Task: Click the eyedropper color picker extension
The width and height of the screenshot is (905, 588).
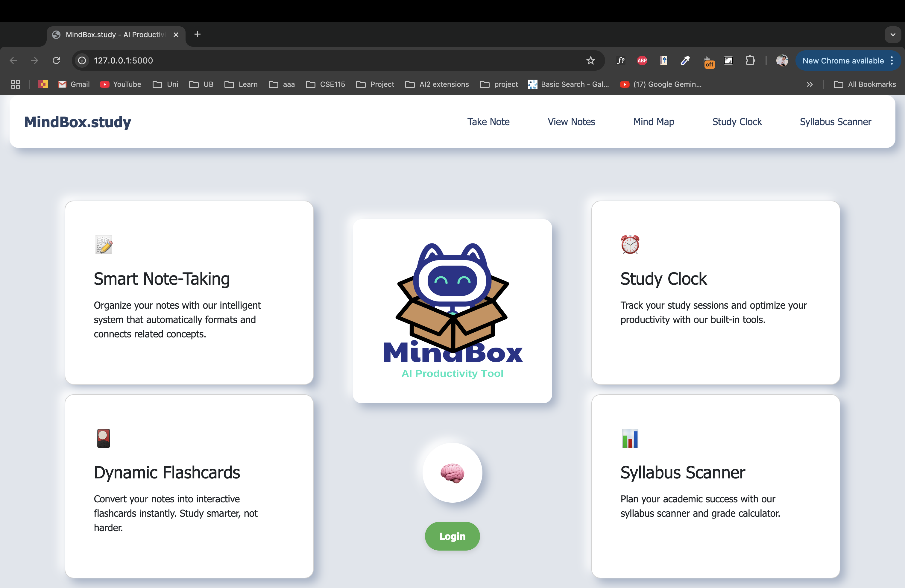Action: (x=685, y=60)
